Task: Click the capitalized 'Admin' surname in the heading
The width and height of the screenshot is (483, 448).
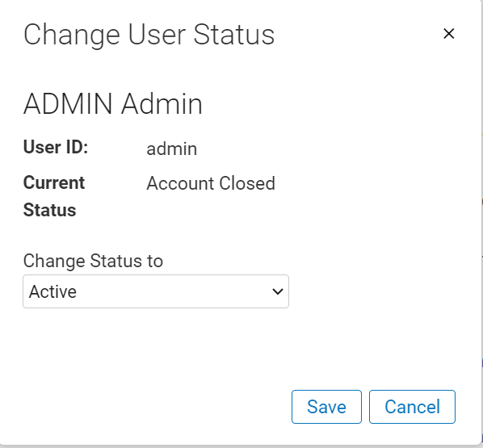Action: (x=162, y=104)
